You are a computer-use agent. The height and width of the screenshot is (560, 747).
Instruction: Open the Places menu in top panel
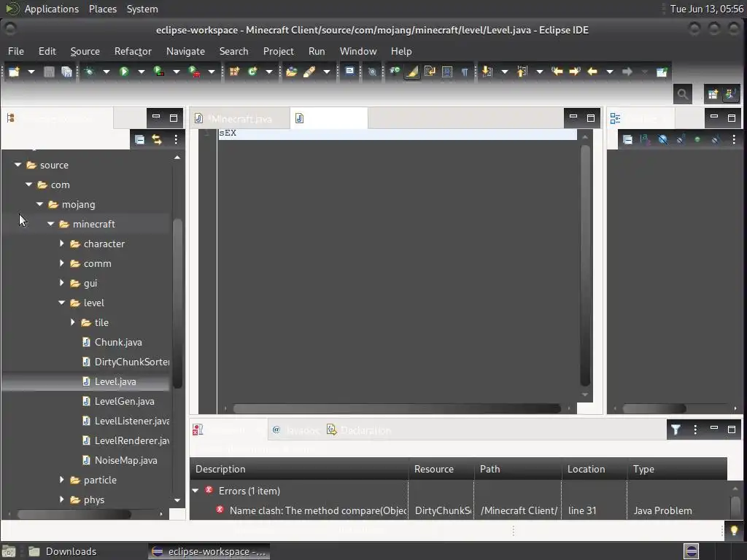point(102,9)
